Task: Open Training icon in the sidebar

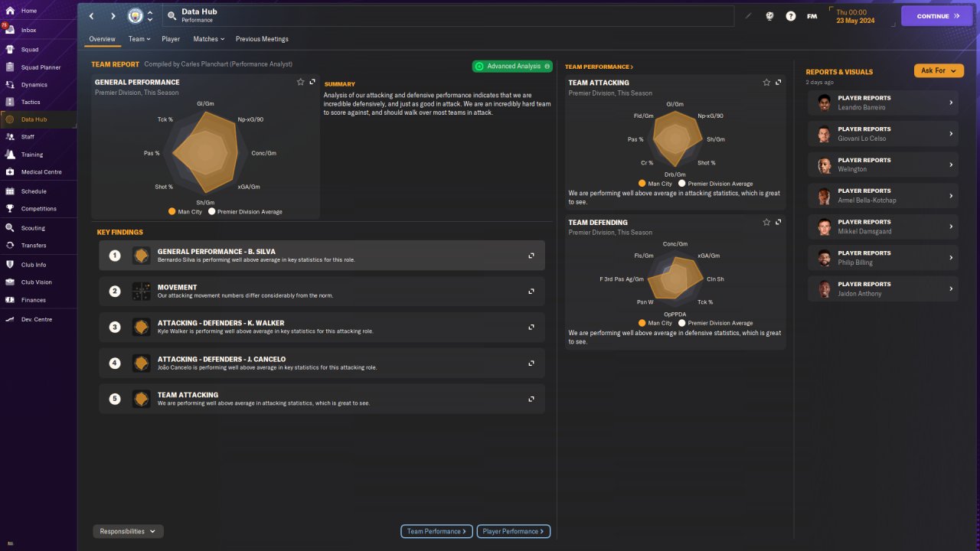Action: point(10,155)
